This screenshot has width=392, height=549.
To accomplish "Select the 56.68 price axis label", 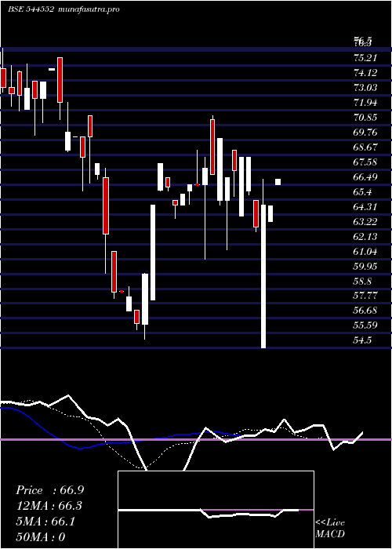I will tap(366, 311).
